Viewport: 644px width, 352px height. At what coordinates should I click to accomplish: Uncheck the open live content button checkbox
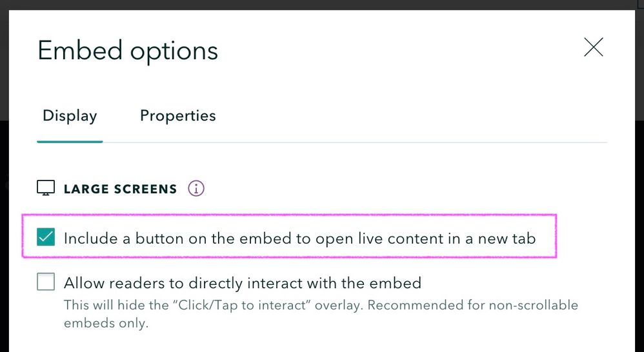[x=46, y=238]
